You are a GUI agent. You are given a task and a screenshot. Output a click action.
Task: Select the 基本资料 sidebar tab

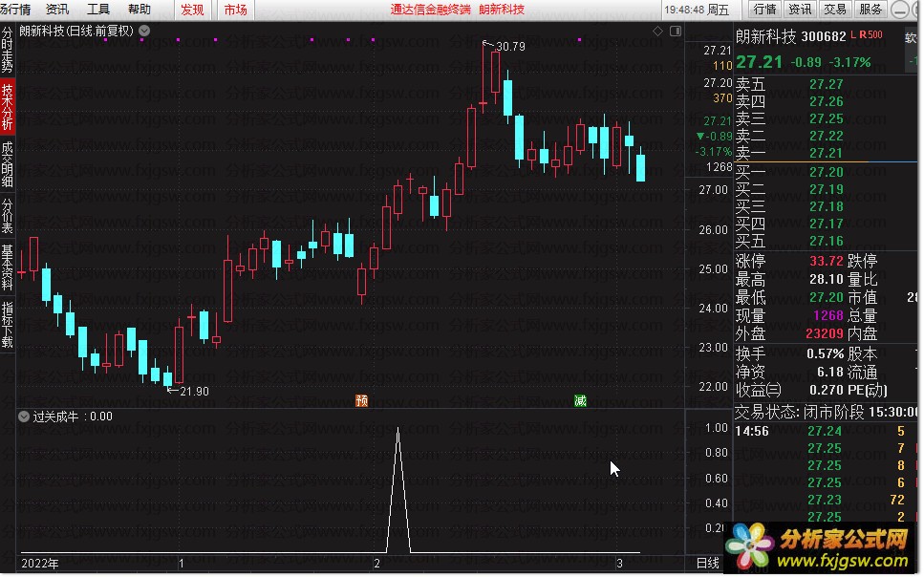coord(7,267)
